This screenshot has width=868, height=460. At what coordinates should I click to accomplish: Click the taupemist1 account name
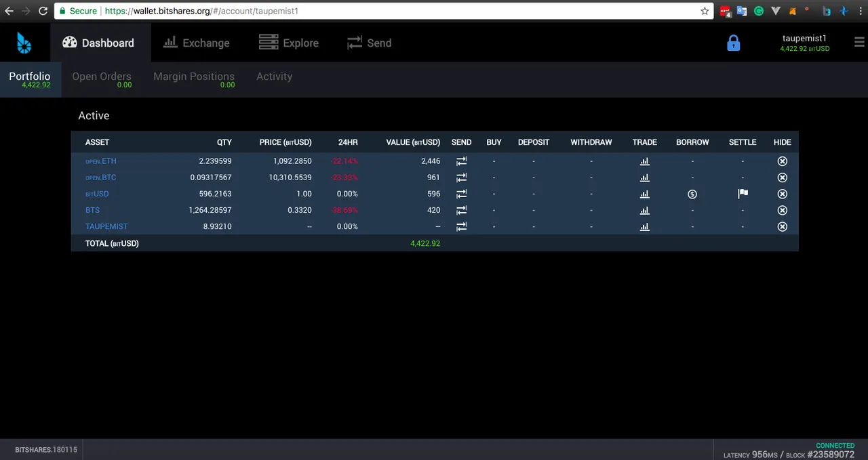pos(804,39)
